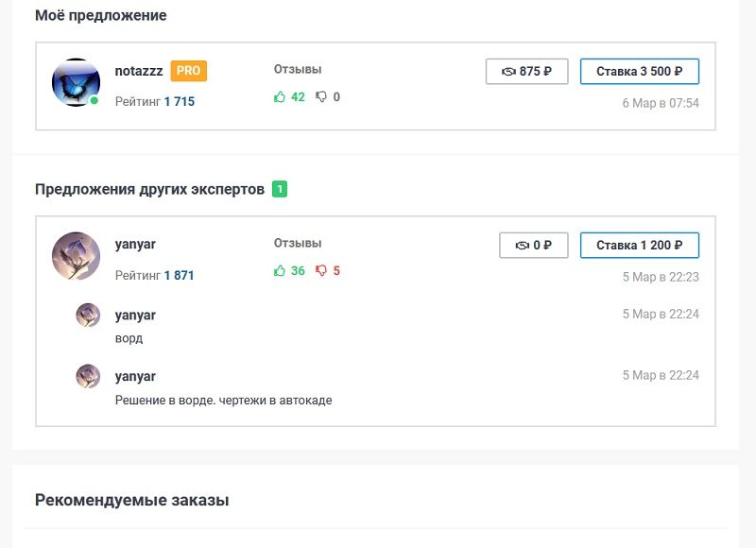The width and height of the screenshot is (756, 548).
Task: Click the Отзывы label in notazzz offer
Action: pyautogui.click(x=298, y=69)
